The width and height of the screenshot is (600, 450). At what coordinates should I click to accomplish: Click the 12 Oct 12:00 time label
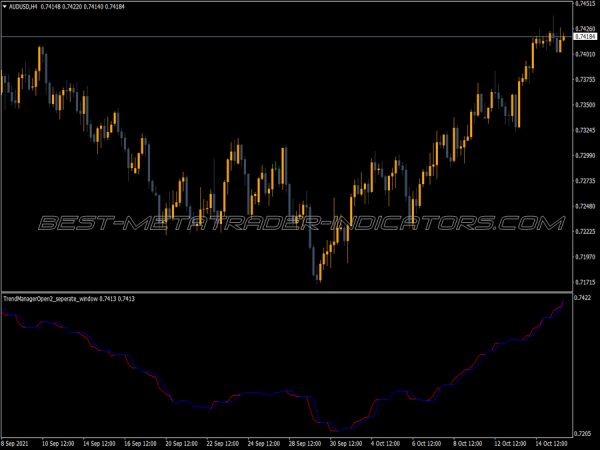point(510,443)
